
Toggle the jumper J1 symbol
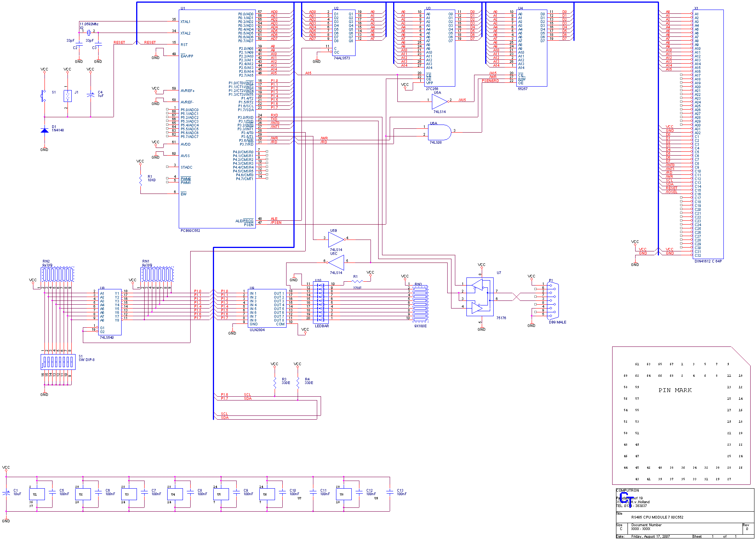click(68, 95)
